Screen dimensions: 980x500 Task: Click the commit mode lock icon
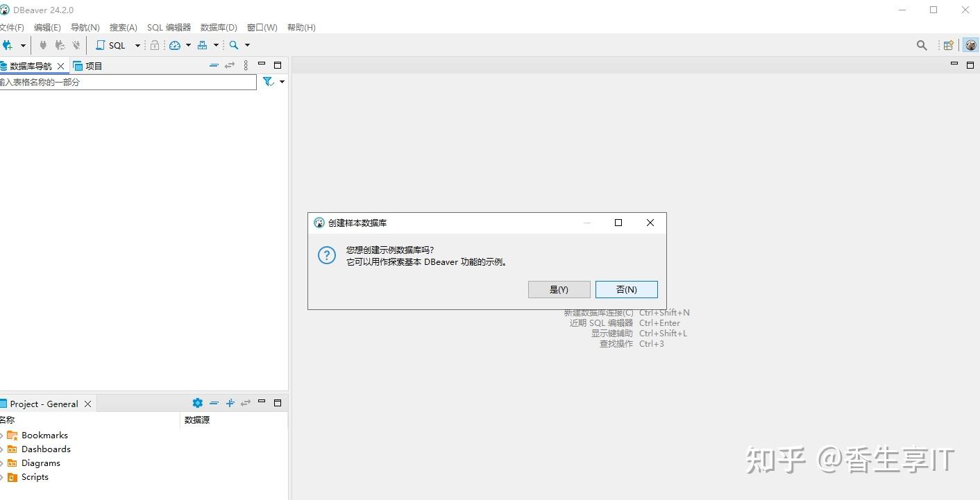(155, 45)
